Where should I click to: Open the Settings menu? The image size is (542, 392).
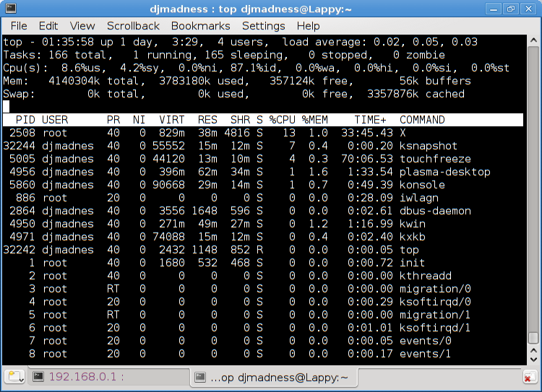[263, 26]
